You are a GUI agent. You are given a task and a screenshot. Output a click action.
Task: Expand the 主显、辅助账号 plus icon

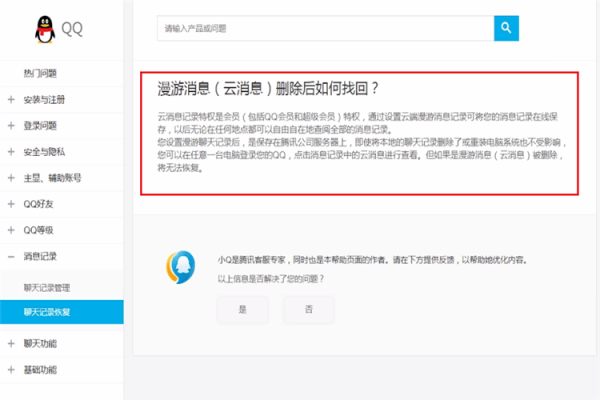click(11, 178)
